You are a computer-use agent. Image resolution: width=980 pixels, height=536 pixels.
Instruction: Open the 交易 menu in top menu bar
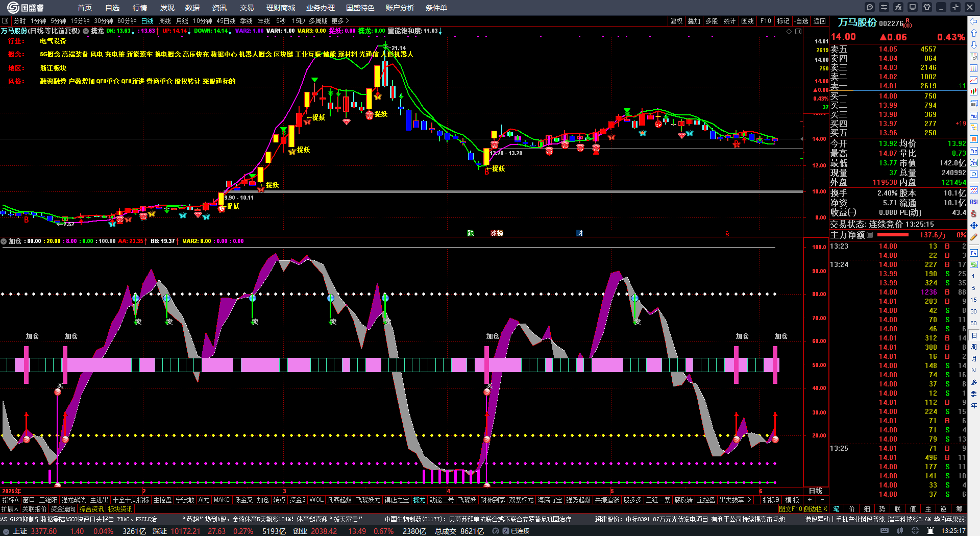point(247,8)
